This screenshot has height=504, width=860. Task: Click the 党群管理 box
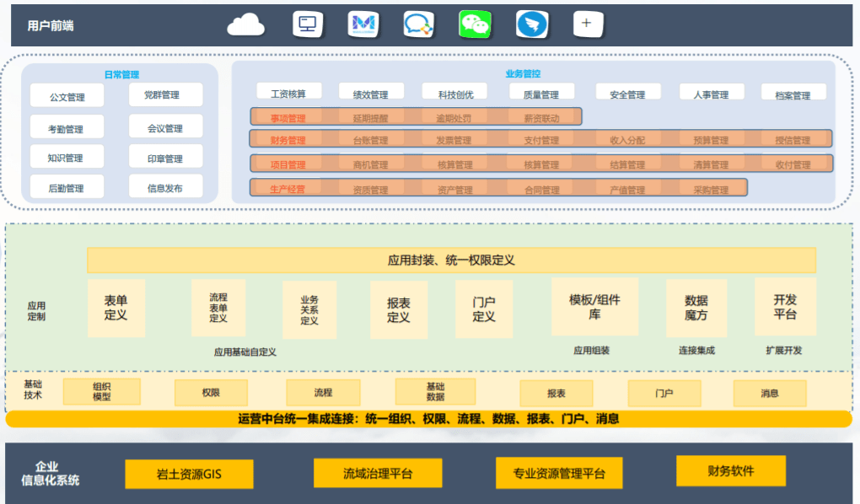165,95
